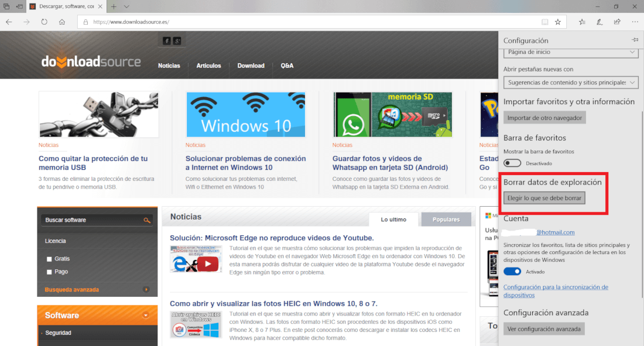The image size is (644, 346).
Task: Click the address bar URL
Action: coord(131,22)
